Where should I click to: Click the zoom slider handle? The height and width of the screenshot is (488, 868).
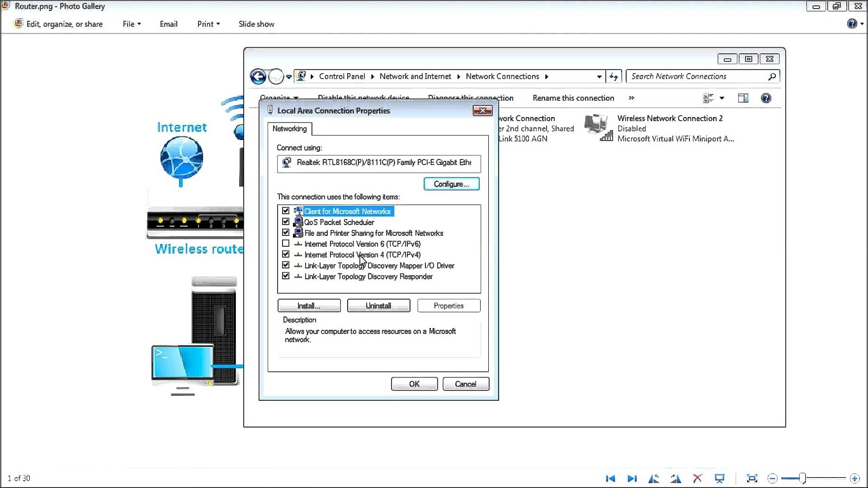[x=802, y=478]
